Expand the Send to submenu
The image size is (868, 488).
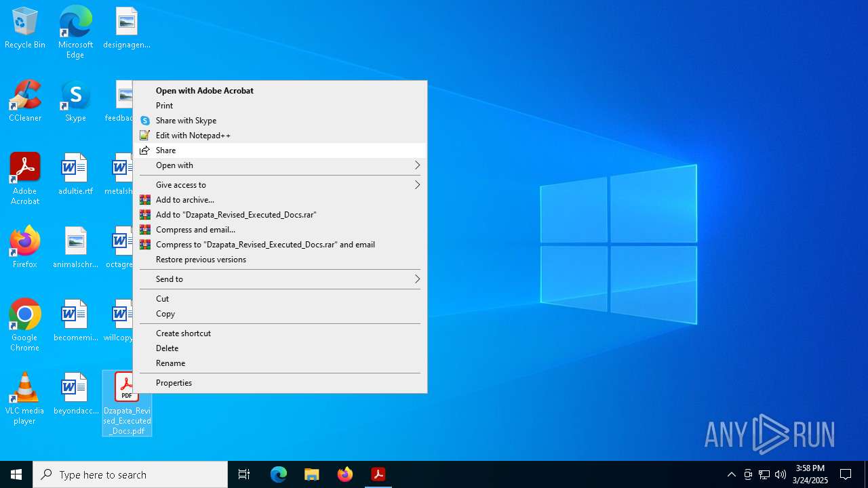280,279
